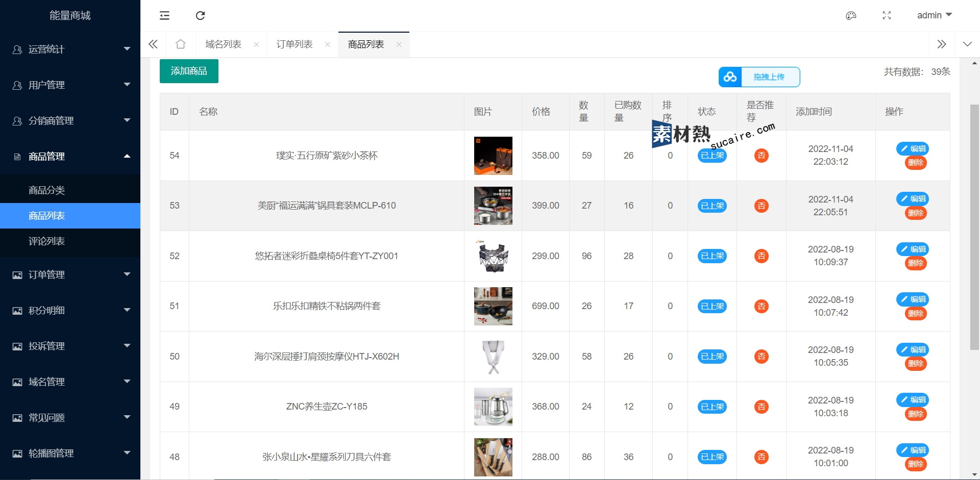The width and height of the screenshot is (980, 480).
Task: Close the 域名列表 tab
Action: pos(256,45)
